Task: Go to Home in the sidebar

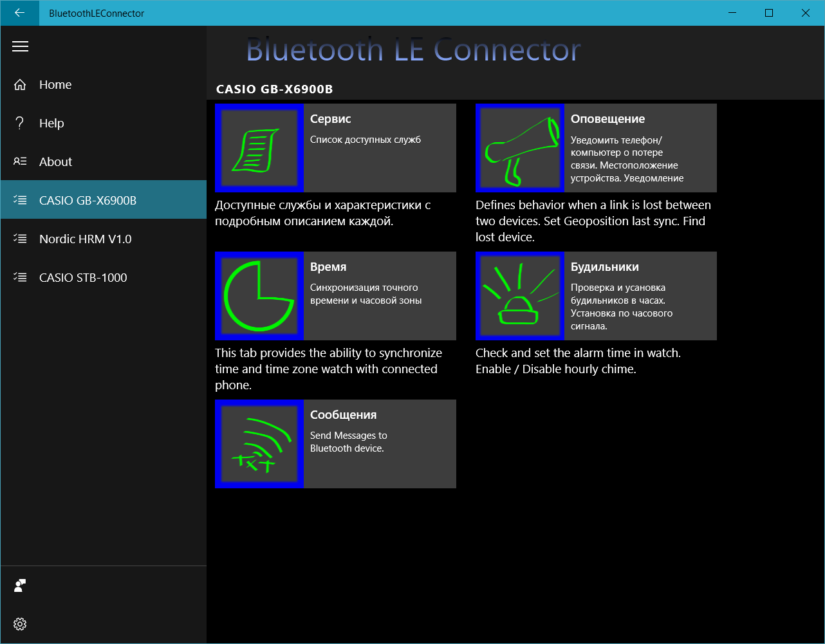Action: pos(103,84)
